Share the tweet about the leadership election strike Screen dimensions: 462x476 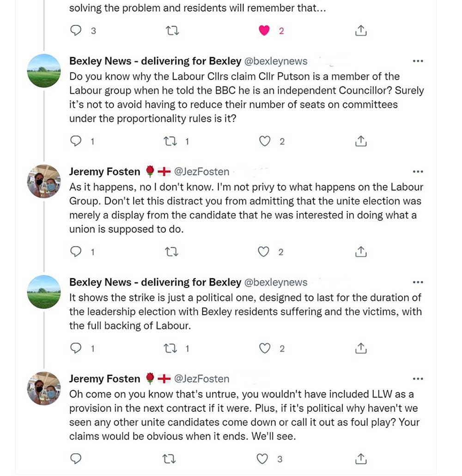[361, 348]
